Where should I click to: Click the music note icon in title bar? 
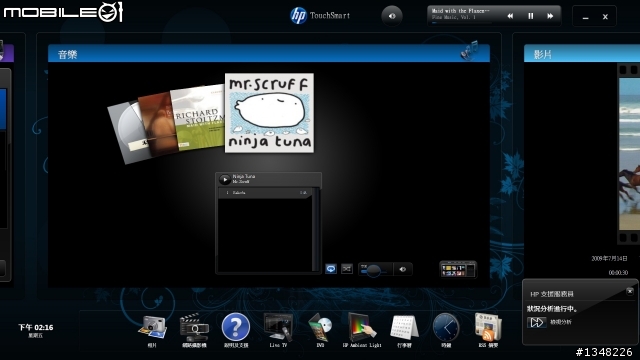469,51
